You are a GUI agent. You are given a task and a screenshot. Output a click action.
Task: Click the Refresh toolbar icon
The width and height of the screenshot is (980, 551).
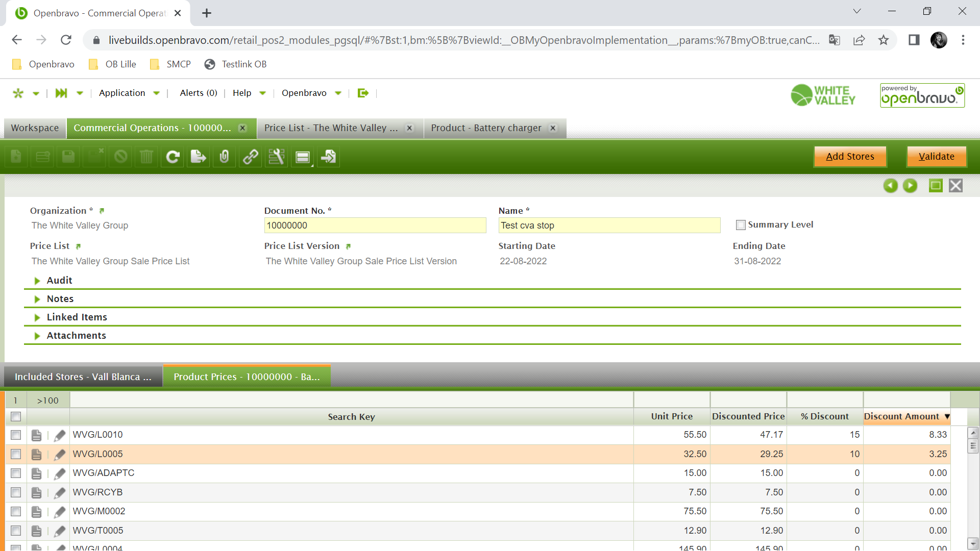(173, 157)
